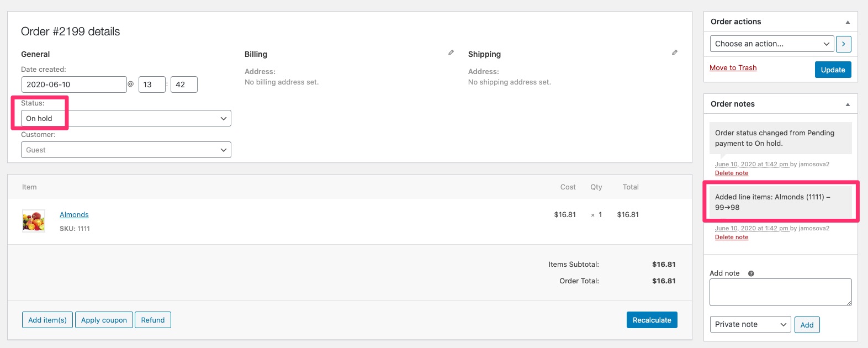Edit the Shipping address with pencil icon
The height and width of the screenshot is (348, 868).
674,52
